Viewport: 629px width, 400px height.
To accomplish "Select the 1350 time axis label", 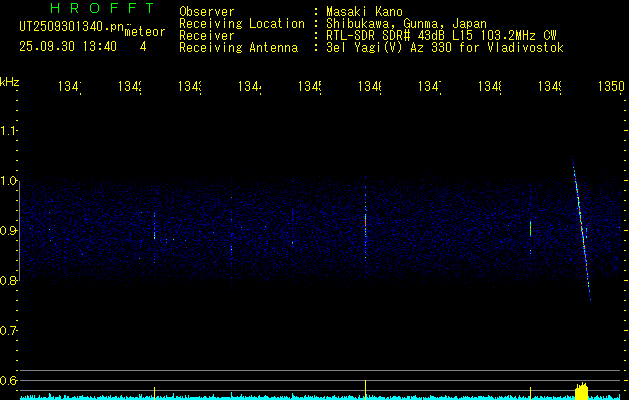I will click(x=611, y=87).
